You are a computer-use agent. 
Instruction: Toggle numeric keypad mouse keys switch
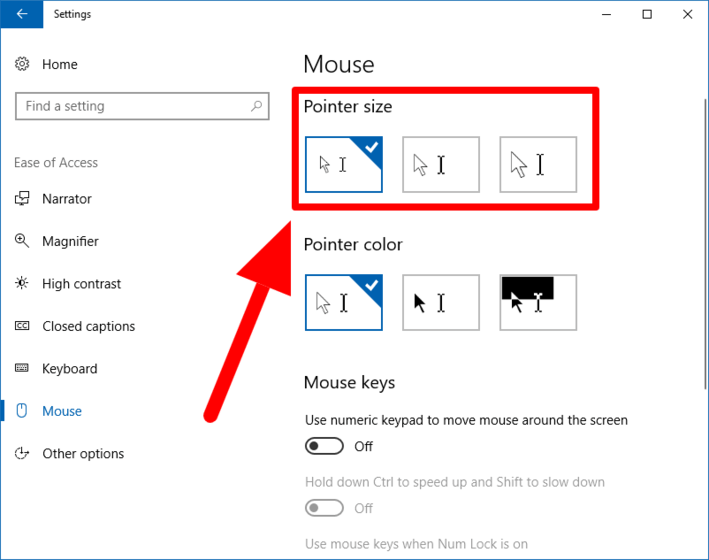(x=325, y=446)
